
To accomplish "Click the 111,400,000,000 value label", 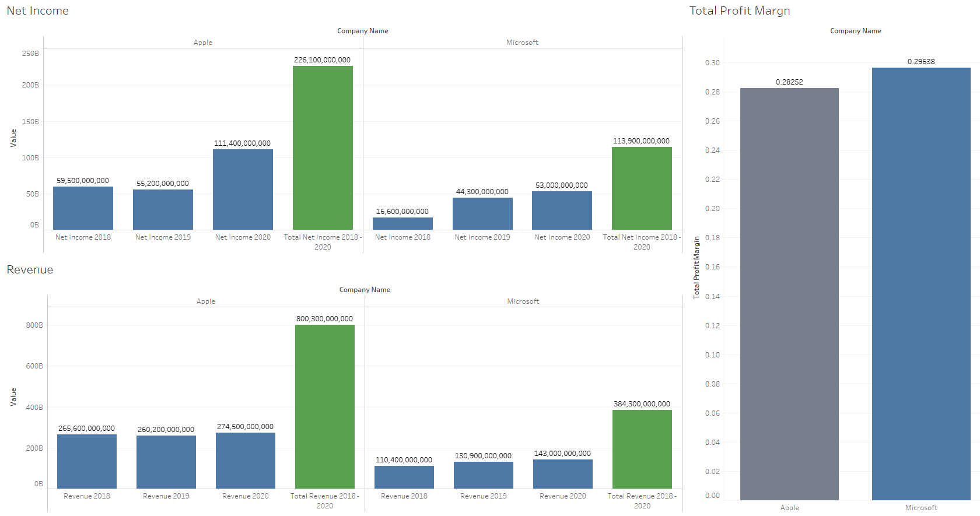I will [242, 143].
